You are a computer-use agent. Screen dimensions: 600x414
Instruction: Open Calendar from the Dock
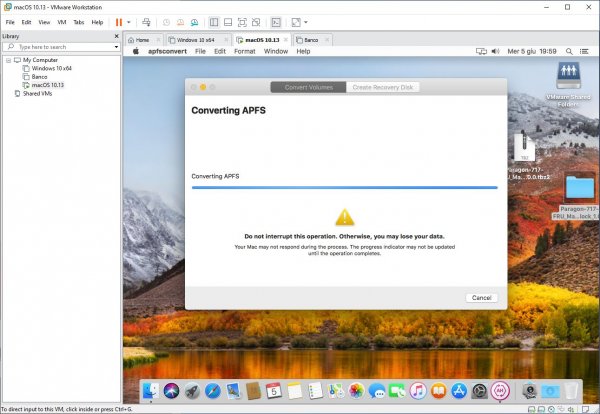click(x=274, y=391)
